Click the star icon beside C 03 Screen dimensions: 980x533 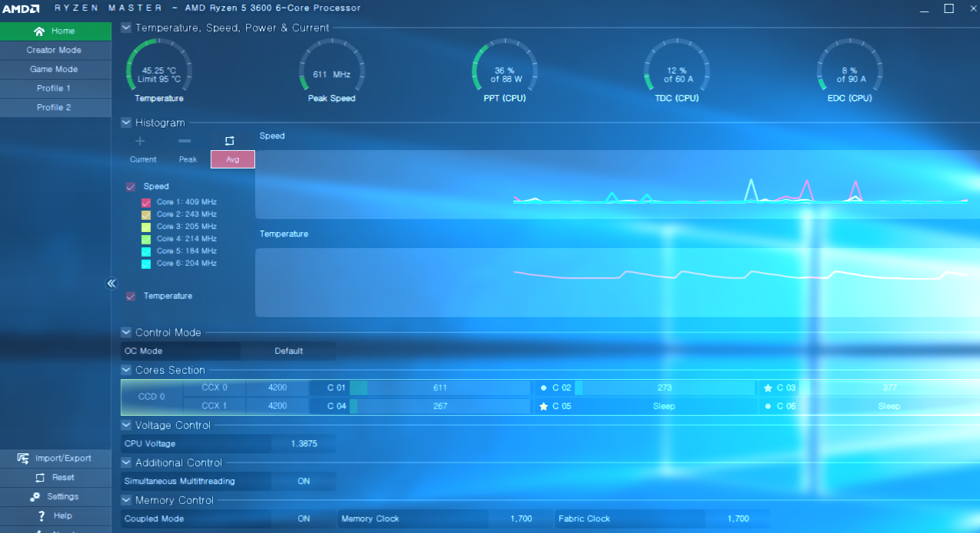768,388
